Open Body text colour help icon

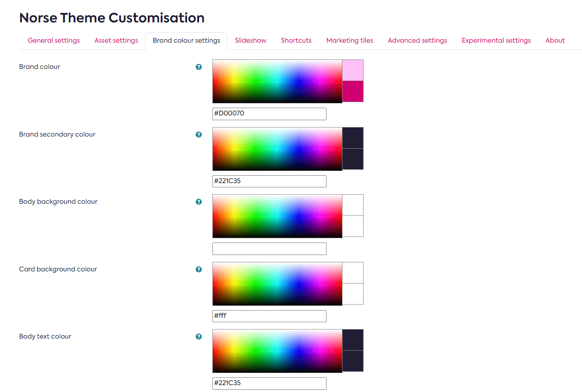coord(199,337)
